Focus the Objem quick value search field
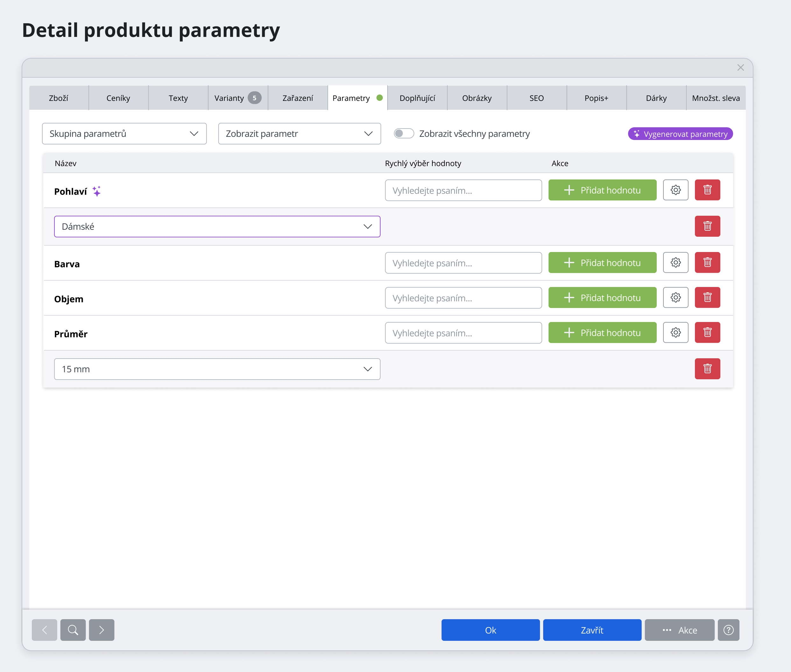The height and width of the screenshot is (672, 791). point(463,297)
